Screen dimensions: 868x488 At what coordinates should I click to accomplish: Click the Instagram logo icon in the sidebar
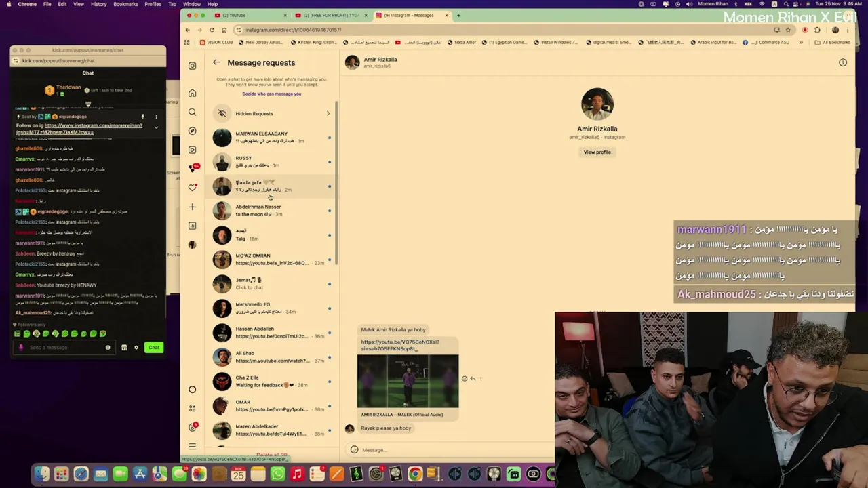[192, 66]
